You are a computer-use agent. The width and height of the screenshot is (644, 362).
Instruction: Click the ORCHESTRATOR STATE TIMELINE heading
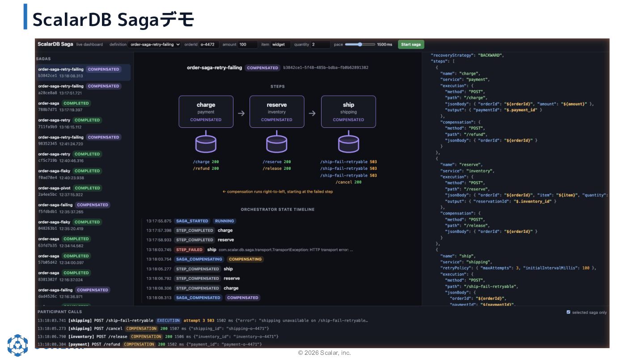[x=277, y=209]
